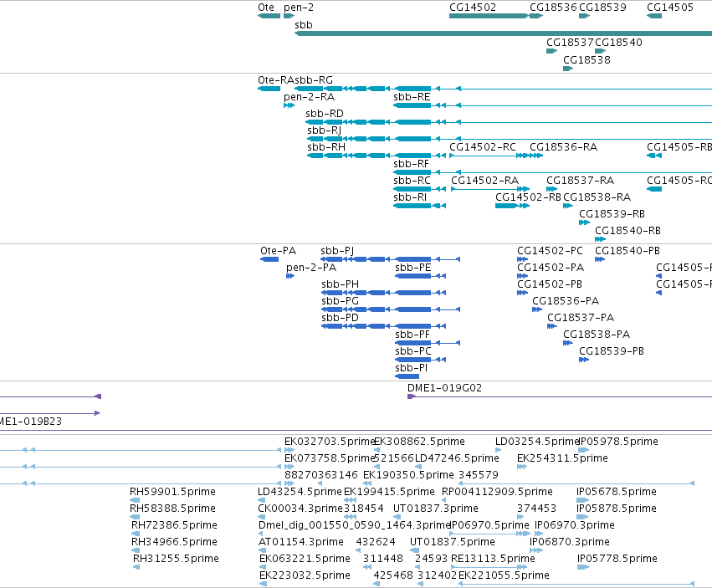
Task: Open the pen-2-RA transcript
Action: [x=289, y=105]
